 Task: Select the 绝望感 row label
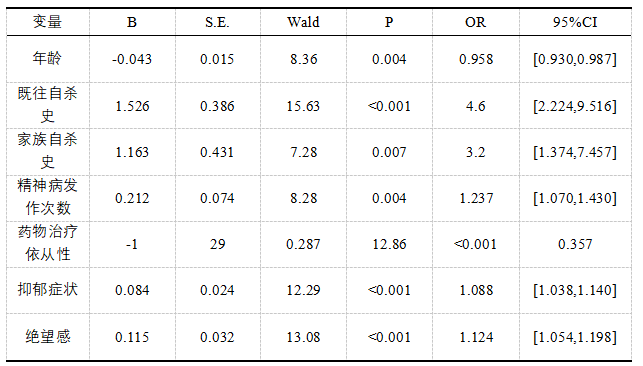[x=48, y=336]
